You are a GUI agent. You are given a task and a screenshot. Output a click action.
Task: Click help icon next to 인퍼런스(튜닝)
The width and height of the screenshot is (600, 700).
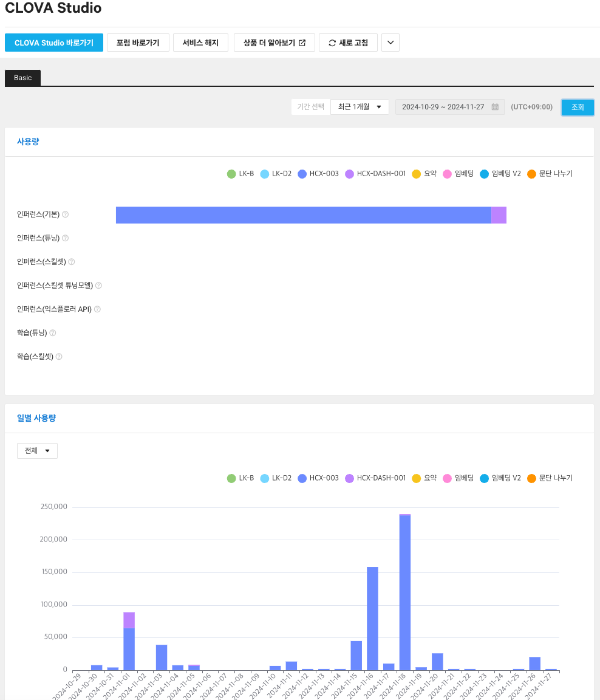coord(65,238)
